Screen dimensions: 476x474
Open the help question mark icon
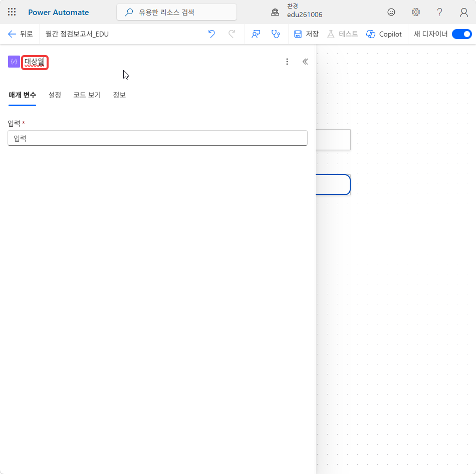(x=439, y=12)
